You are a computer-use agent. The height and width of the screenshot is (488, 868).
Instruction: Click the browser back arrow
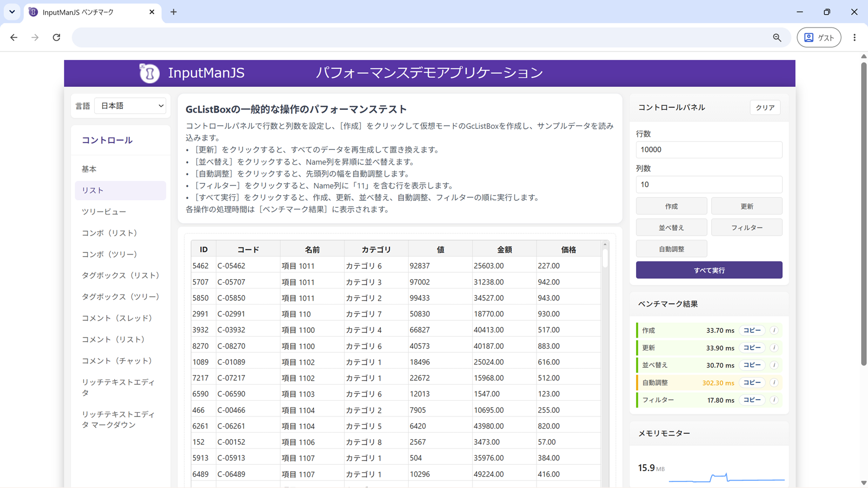[14, 37]
